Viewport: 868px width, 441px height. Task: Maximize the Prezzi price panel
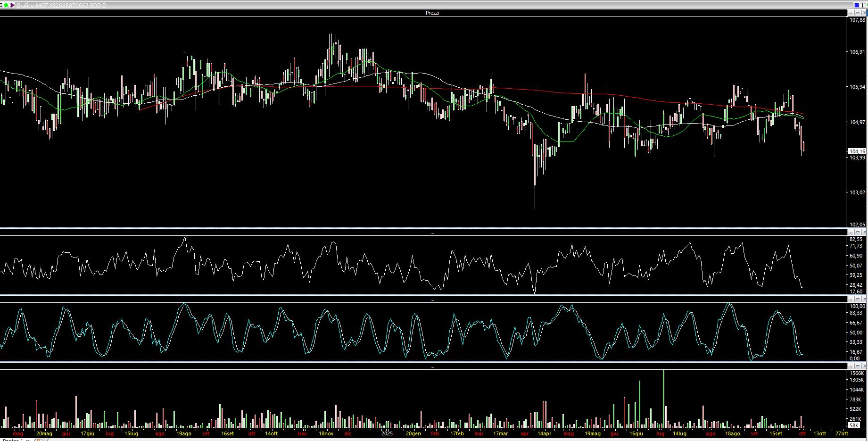point(857,13)
